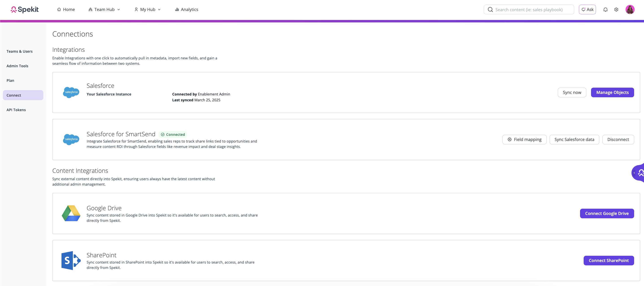
Task: Click the Ask button
Action: click(x=587, y=9)
